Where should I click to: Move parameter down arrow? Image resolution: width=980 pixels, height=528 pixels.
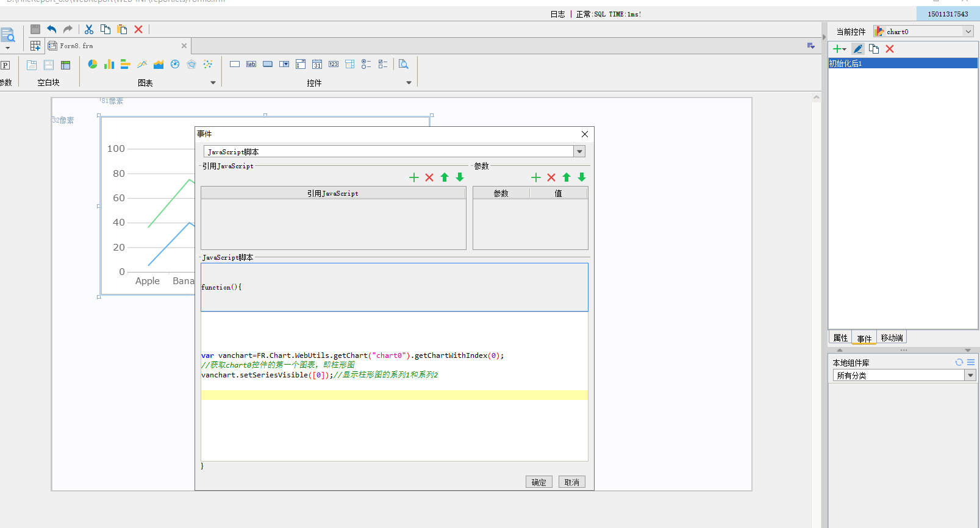(x=582, y=177)
